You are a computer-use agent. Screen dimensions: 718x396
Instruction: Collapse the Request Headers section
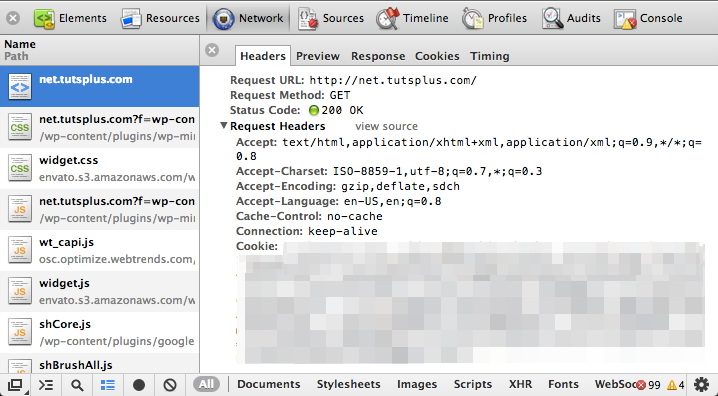click(x=223, y=125)
